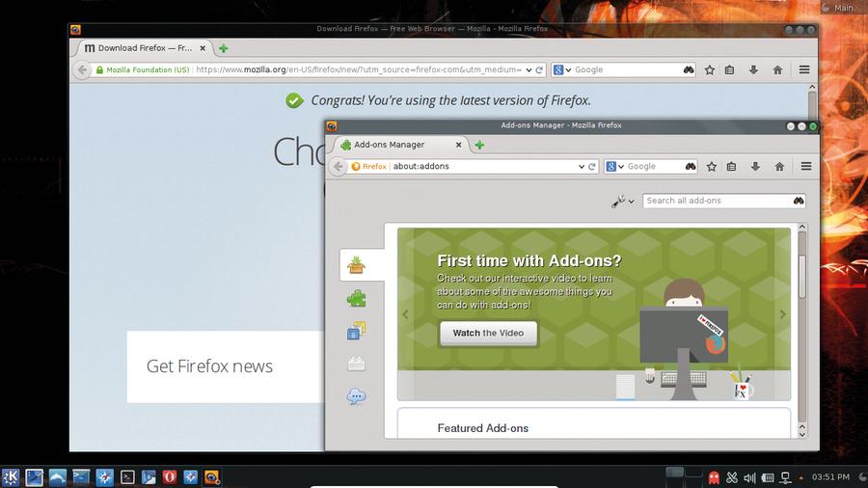Open Services chat bubble category in the sidebar
868x488 pixels.
coord(356,396)
